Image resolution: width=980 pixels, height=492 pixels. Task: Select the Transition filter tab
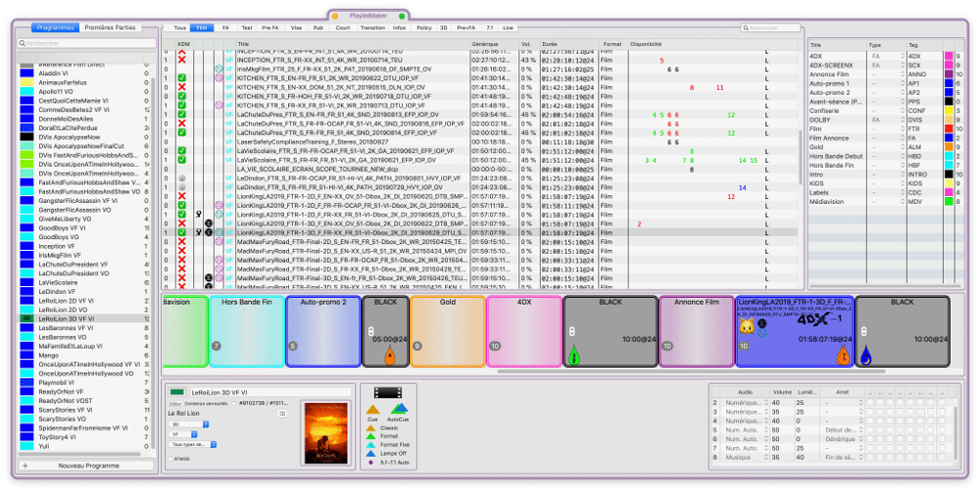click(x=372, y=27)
